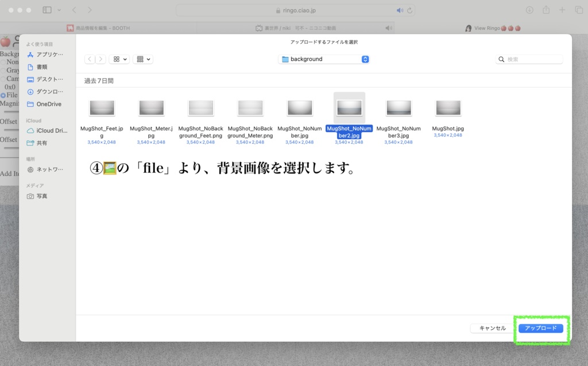Click the アップロード upload button
The image size is (588, 366).
(x=540, y=328)
